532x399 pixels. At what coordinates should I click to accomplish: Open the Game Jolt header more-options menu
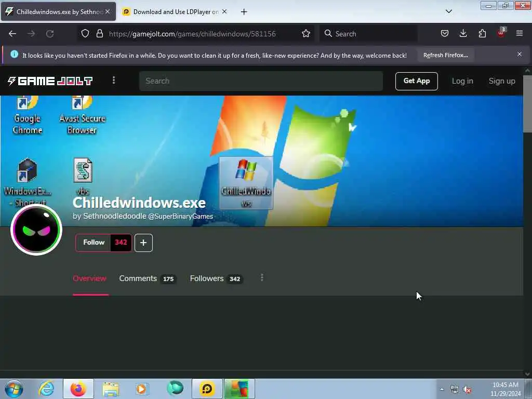point(114,81)
